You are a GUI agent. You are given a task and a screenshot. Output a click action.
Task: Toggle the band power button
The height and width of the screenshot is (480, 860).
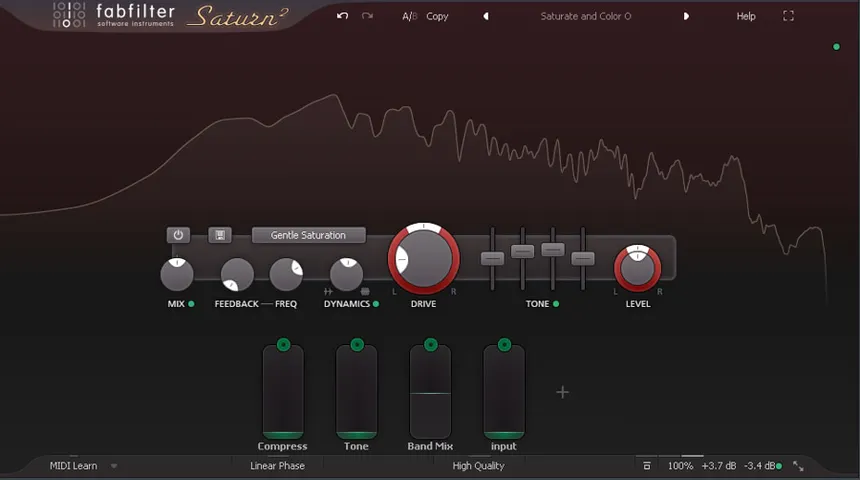(178, 235)
